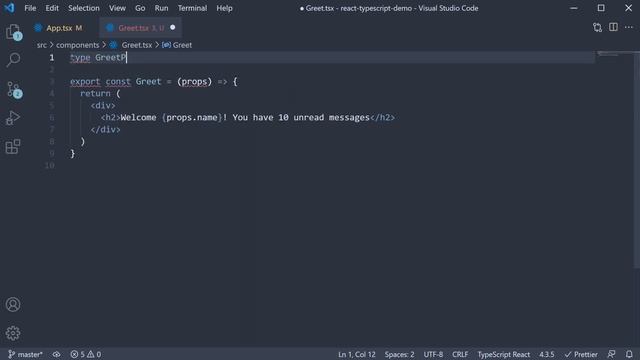Open the Run menu
The width and height of the screenshot is (640, 360).
click(x=161, y=8)
